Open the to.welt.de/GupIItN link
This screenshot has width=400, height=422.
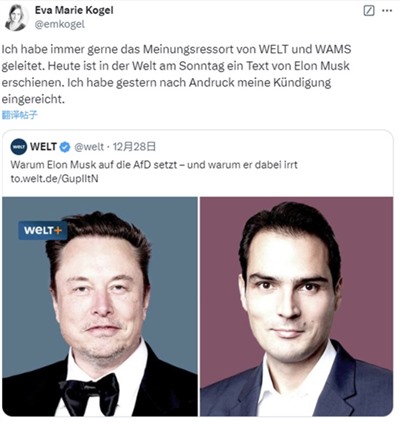54,179
